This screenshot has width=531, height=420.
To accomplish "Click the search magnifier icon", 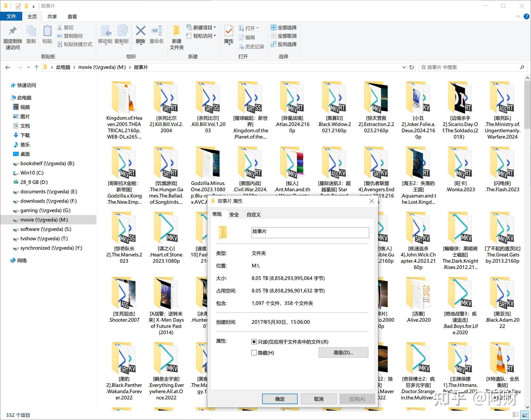I will (x=522, y=67).
